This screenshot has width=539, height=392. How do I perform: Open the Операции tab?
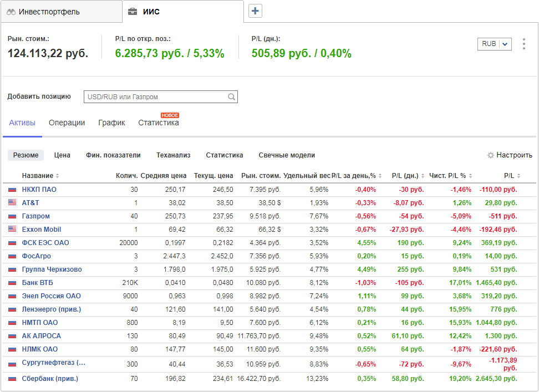point(67,123)
